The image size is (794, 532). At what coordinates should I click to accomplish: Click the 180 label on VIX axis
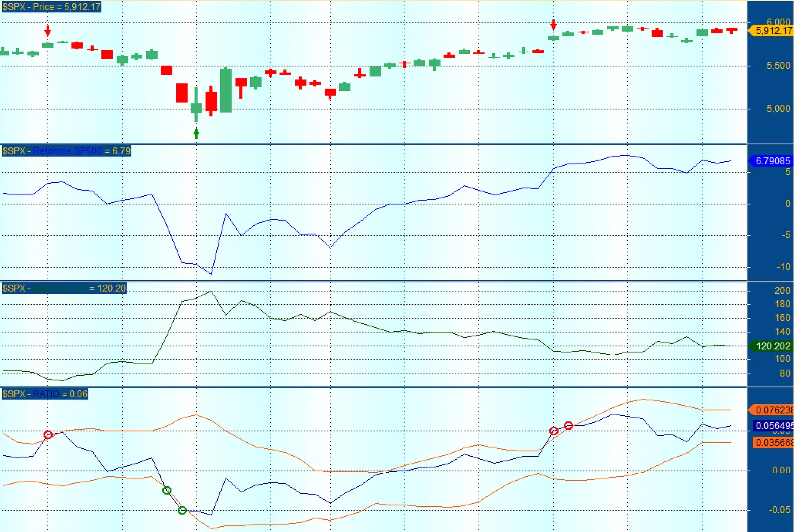[x=782, y=304]
